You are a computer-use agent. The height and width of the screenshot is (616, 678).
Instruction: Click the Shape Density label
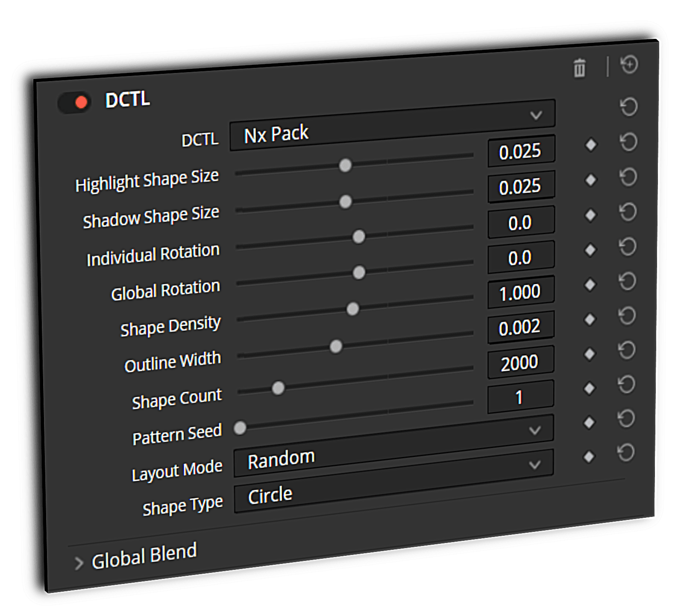(x=170, y=327)
